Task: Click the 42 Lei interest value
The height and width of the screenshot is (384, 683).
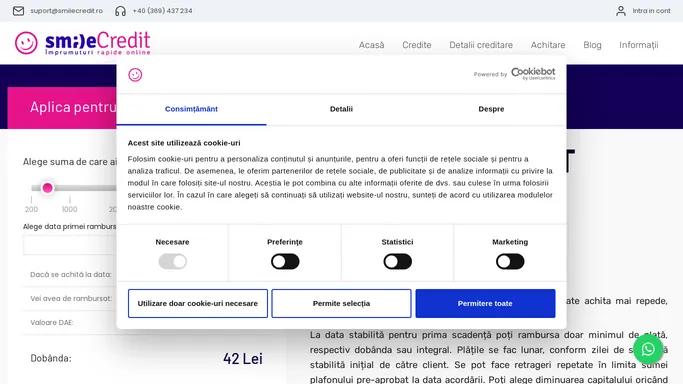Action: 243,359
